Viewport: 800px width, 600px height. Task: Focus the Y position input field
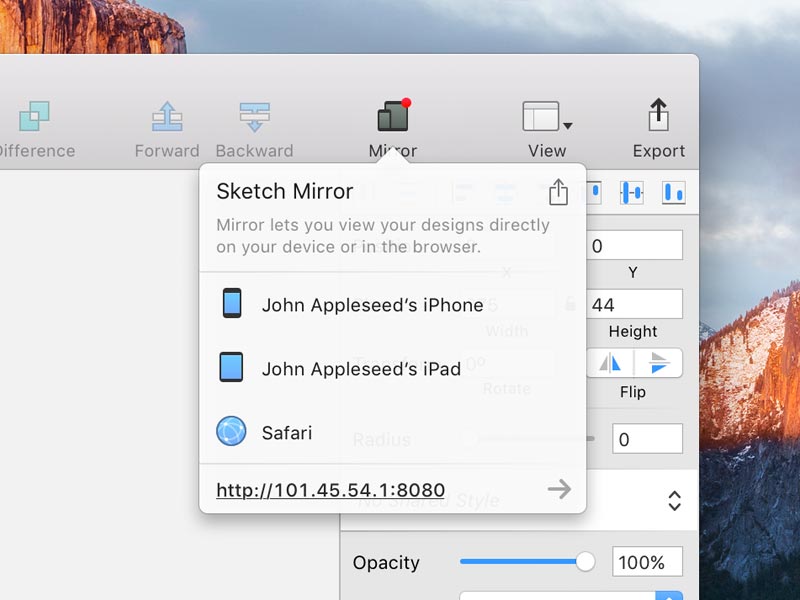tap(634, 245)
